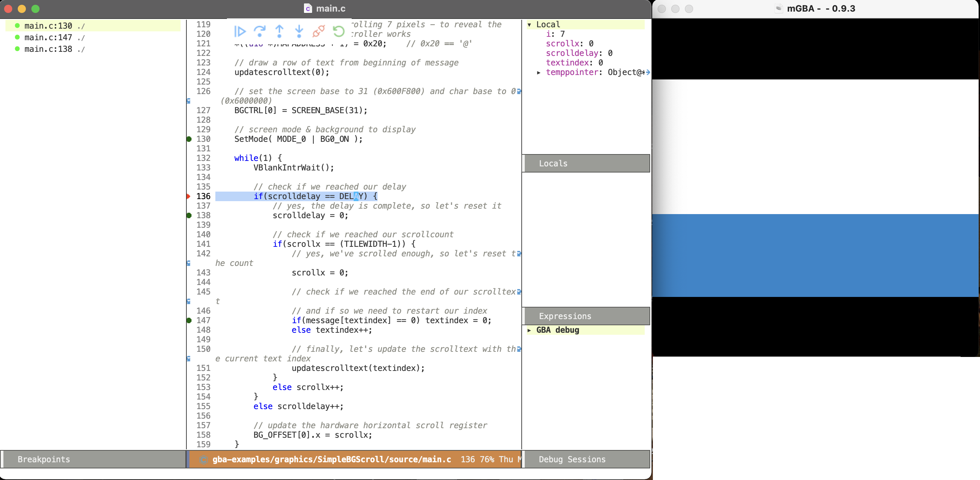Viewport: 980px width, 480px height.
Task: Open breakpoint main.c:138 in list
Action: pyautogui.click(x=48, y=49)
